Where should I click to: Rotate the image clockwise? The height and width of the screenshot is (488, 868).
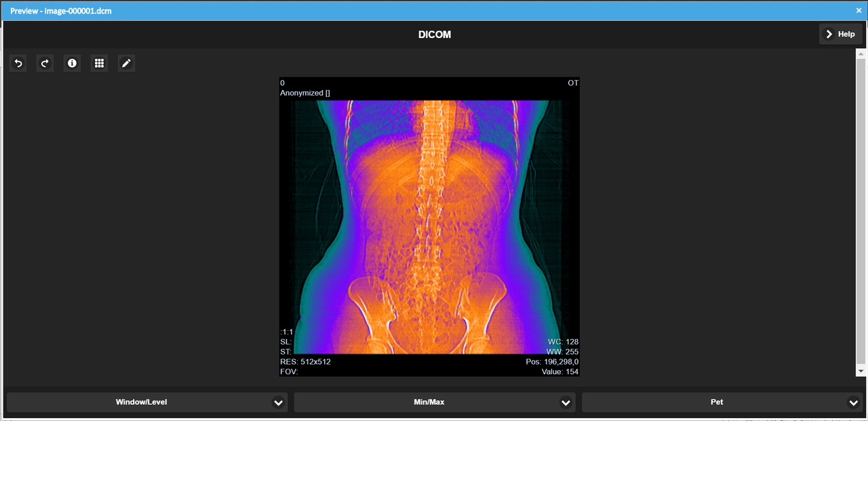tap(45, 63)
